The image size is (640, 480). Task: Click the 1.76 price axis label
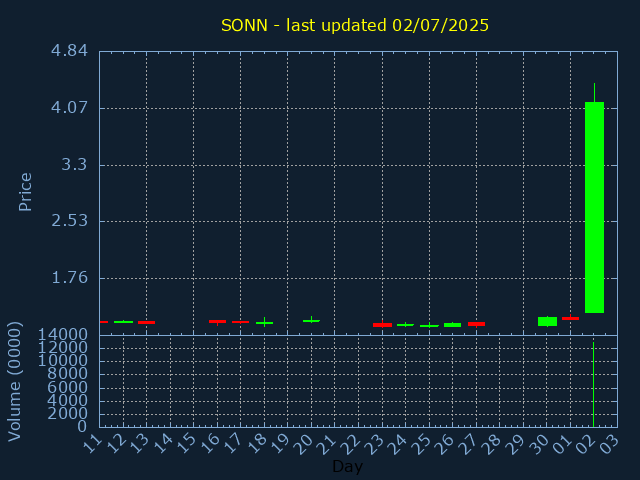pyautogui.click(x=69, y=278)
